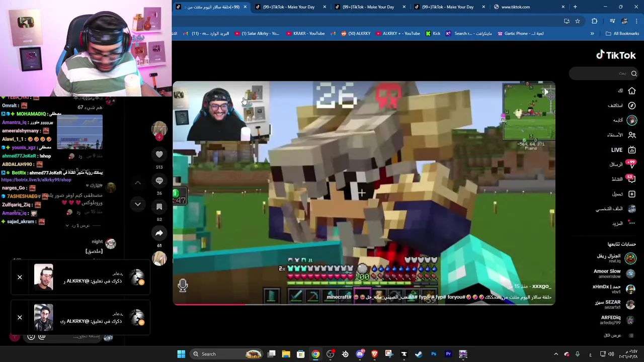
Task: Go to previous video with up chevron
Action: [138, 183]
